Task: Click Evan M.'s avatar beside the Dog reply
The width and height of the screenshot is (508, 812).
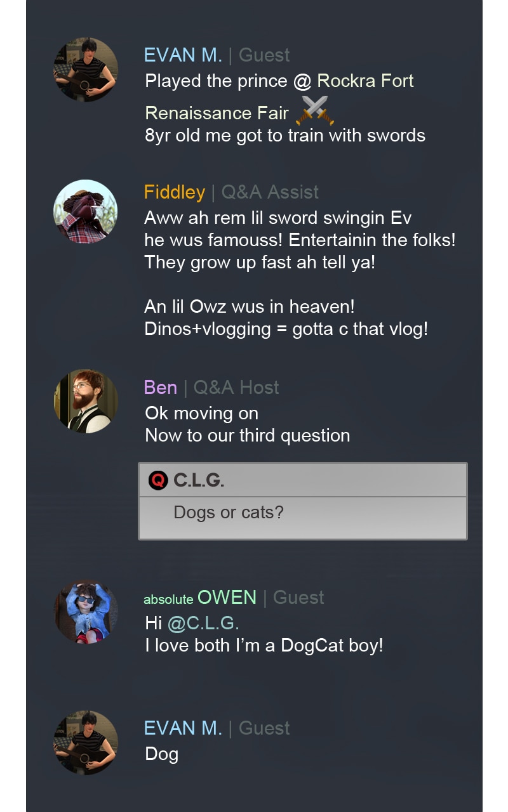Action: [x=86, y=742]
